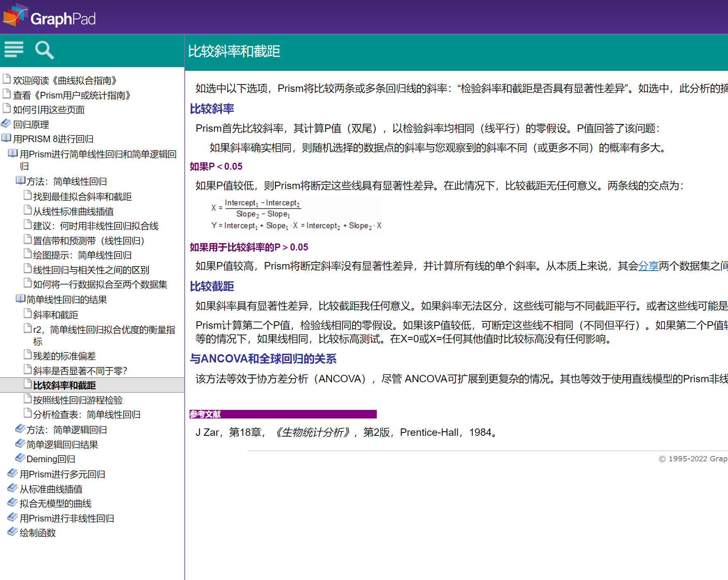
Task: Open 找到最佳拟合斜率和截距 page
Action: click(x=82, y=196)
